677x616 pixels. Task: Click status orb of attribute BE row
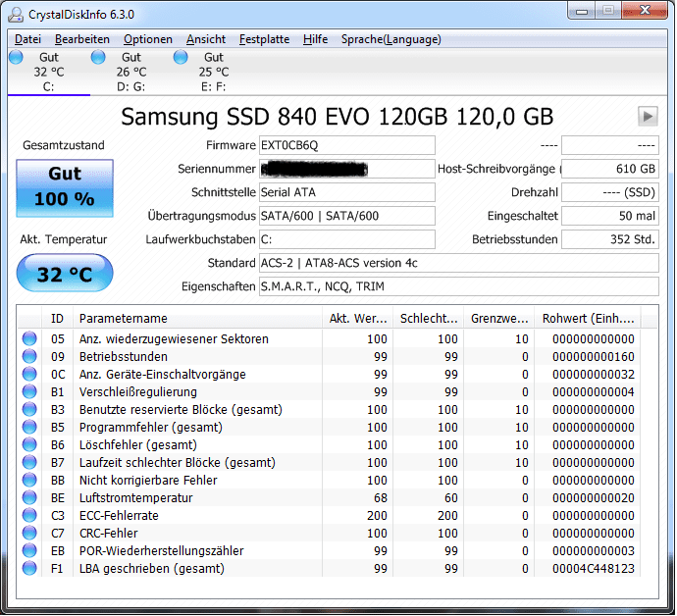(29, 497)
